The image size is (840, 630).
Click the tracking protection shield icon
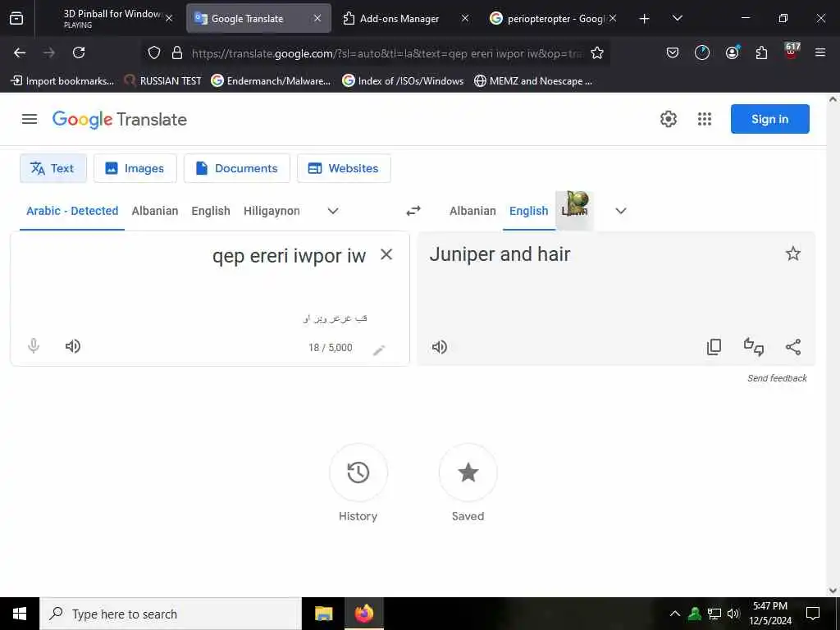click(154, 52)
